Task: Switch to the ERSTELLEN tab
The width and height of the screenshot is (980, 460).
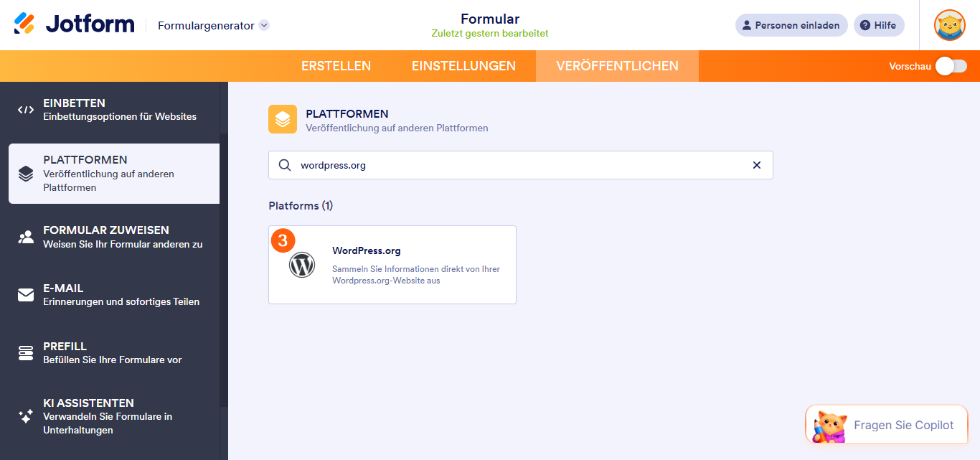Action: click(335, 65)
